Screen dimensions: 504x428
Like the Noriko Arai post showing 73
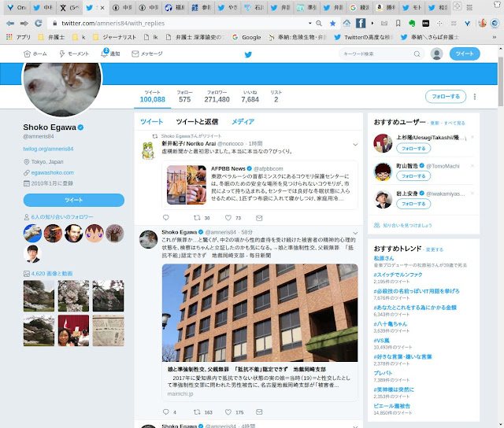pos(228,218)
